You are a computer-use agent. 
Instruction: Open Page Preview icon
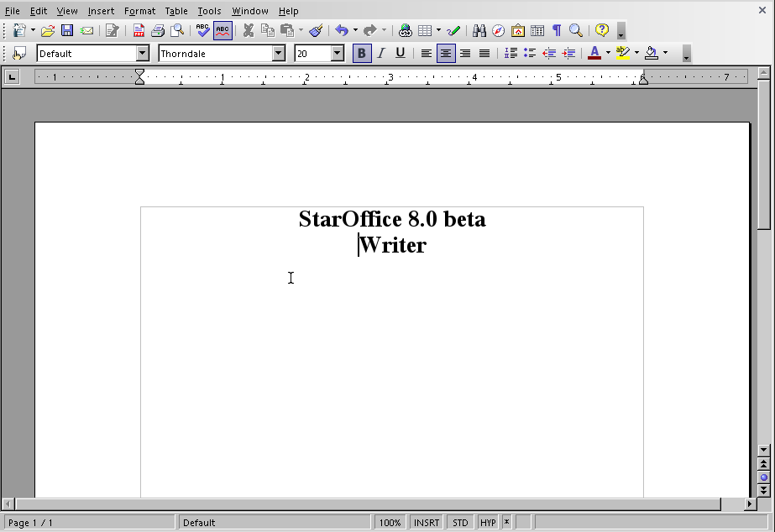tap(177, 30)
